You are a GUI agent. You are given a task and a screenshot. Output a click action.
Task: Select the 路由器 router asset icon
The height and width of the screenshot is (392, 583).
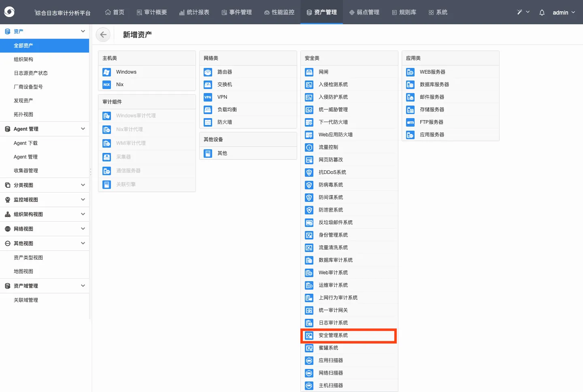pyautogui.click(x=226, y=72)
